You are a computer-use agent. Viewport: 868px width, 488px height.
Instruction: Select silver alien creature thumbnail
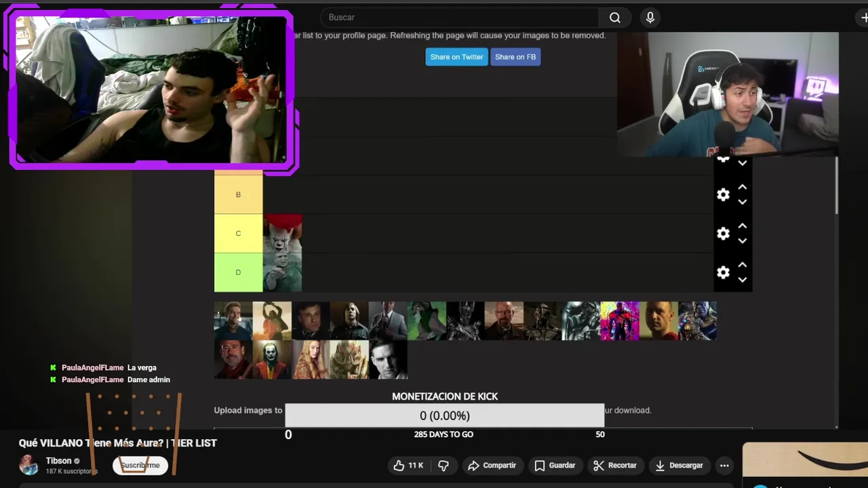(581, 321)
